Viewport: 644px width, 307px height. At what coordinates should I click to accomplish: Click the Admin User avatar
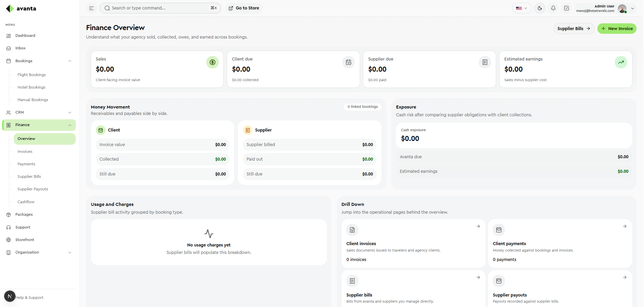coord(622,8)
